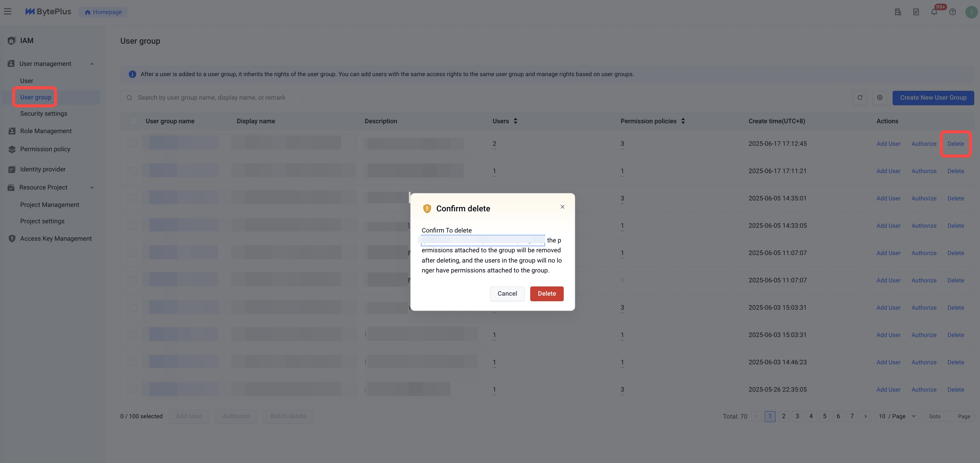The image size is (980, 463).
Task: Go to Security settings menu item
Action: pos(43,113)
